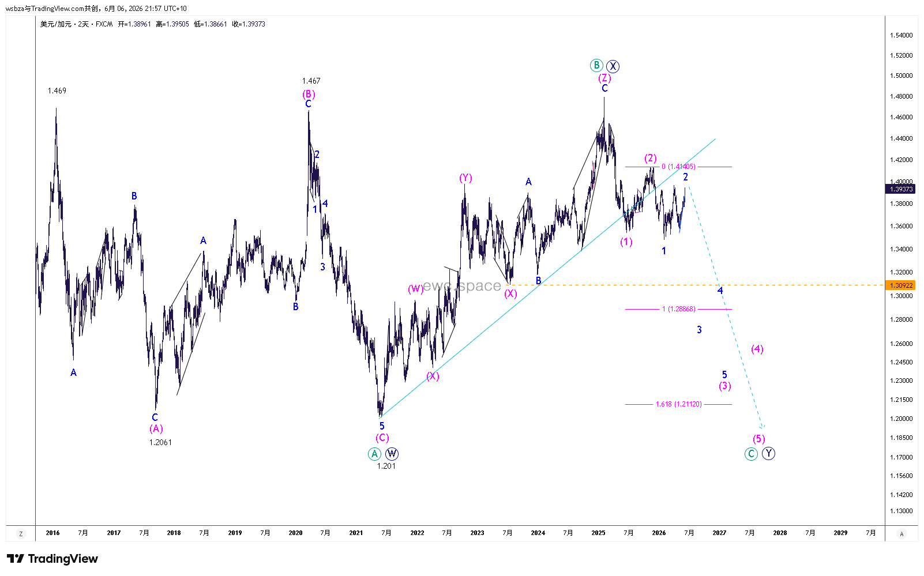Screen dimensions: 924x576
Task: Click the orange 1.30922 price line label
Action: point(901,285)
